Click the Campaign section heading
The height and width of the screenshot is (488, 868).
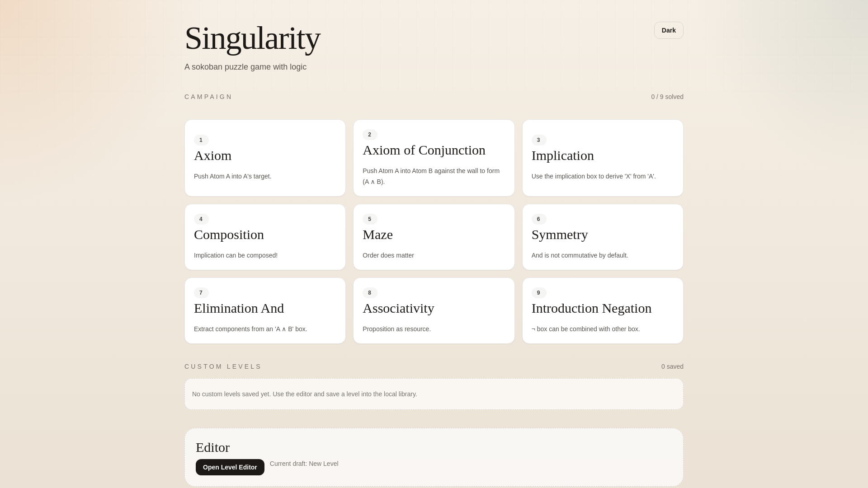[x=208, y=97]
